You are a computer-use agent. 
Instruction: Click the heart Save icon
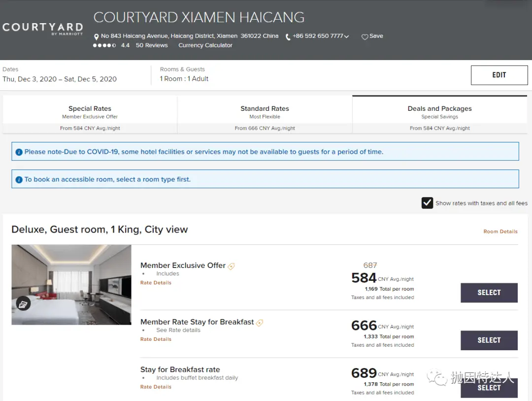(365, 37)
